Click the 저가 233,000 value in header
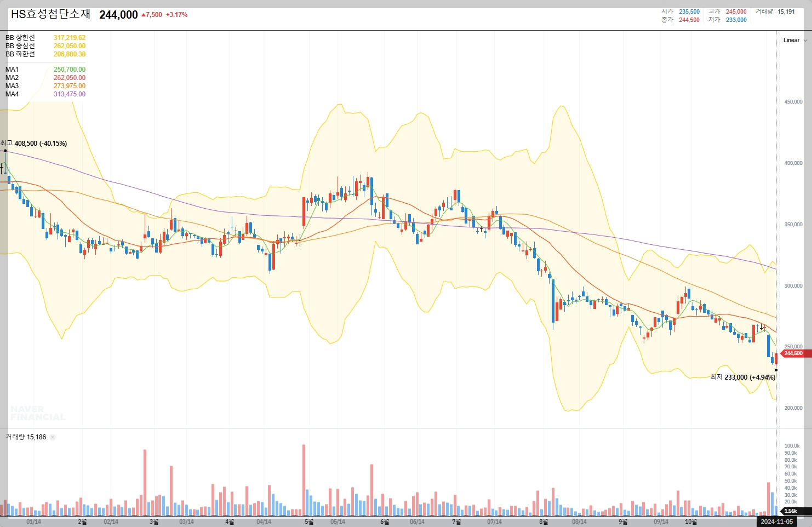 click(736, 20)
